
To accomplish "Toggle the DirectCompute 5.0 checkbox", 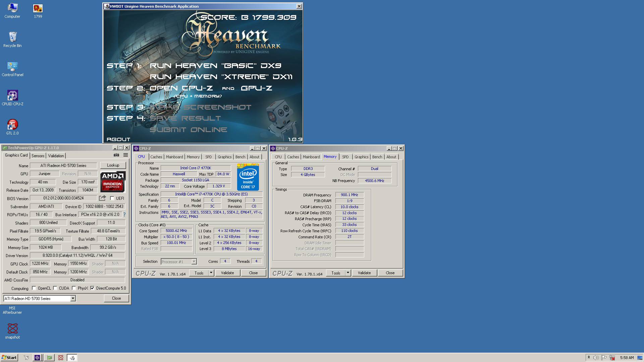I will pos(92,288).
